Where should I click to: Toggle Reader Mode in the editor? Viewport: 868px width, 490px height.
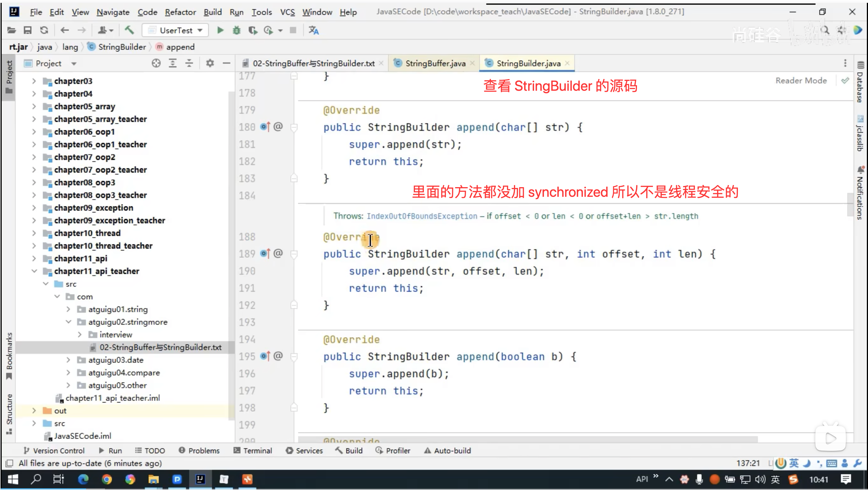click(x=801, y=81)
